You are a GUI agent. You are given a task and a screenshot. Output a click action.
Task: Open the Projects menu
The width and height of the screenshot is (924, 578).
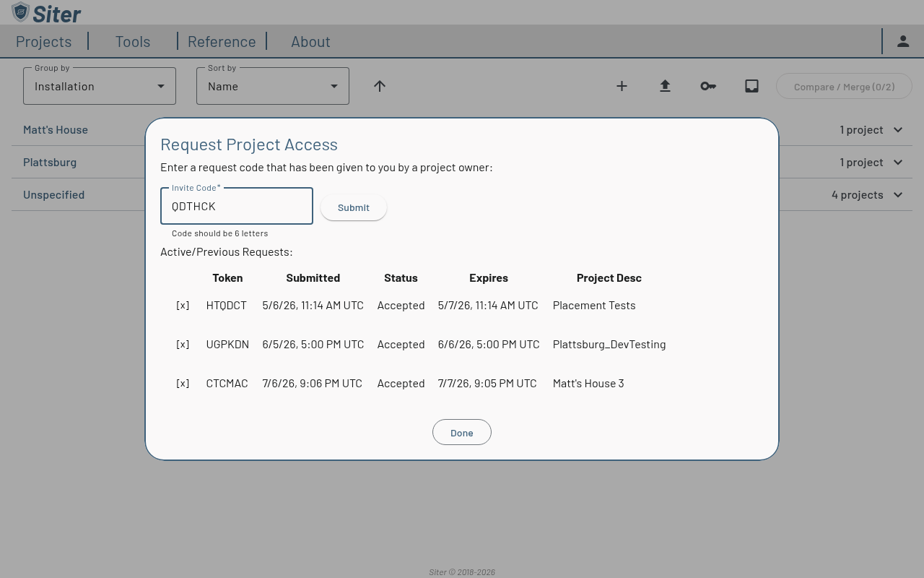(43, 41)
